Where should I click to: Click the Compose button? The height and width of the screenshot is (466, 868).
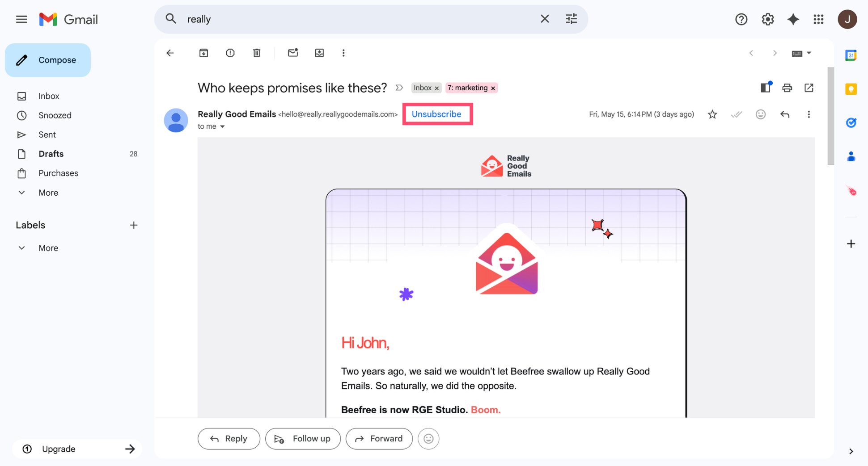point(48,60)
